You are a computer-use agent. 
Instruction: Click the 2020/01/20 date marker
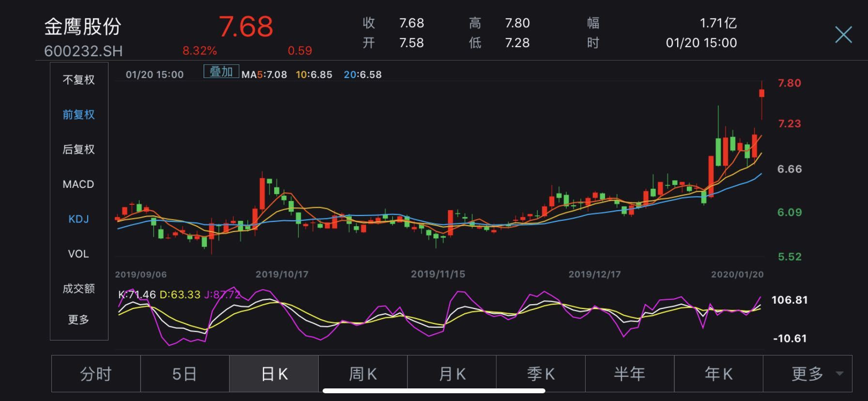[x=737, y=275]
